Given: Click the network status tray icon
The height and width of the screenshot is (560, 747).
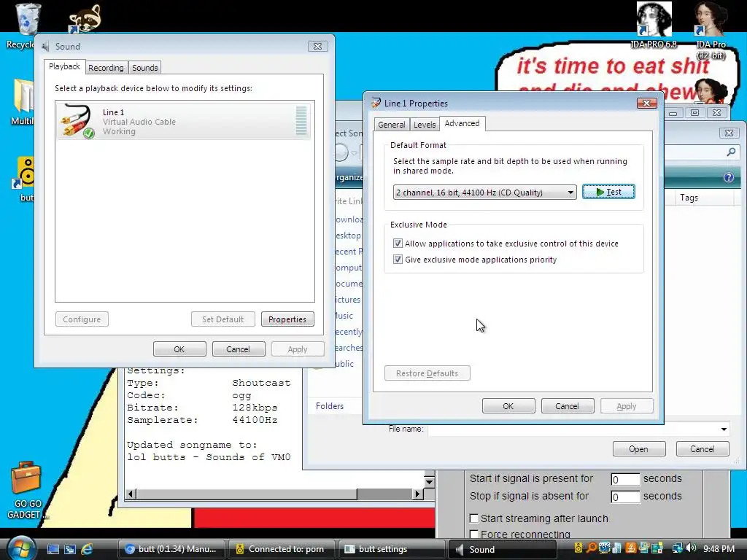Looking at the screenshot, I should click(x=677, y=548).
